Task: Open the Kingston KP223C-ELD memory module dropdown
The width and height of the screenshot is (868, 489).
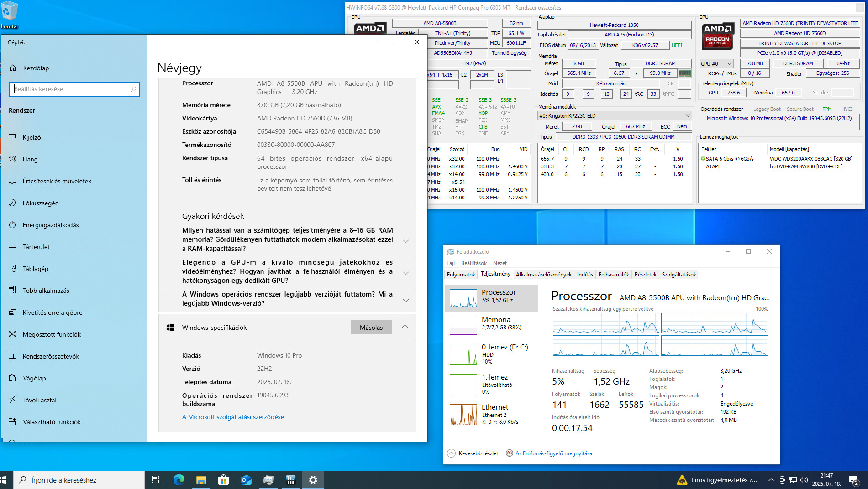Action: (615, 116)
